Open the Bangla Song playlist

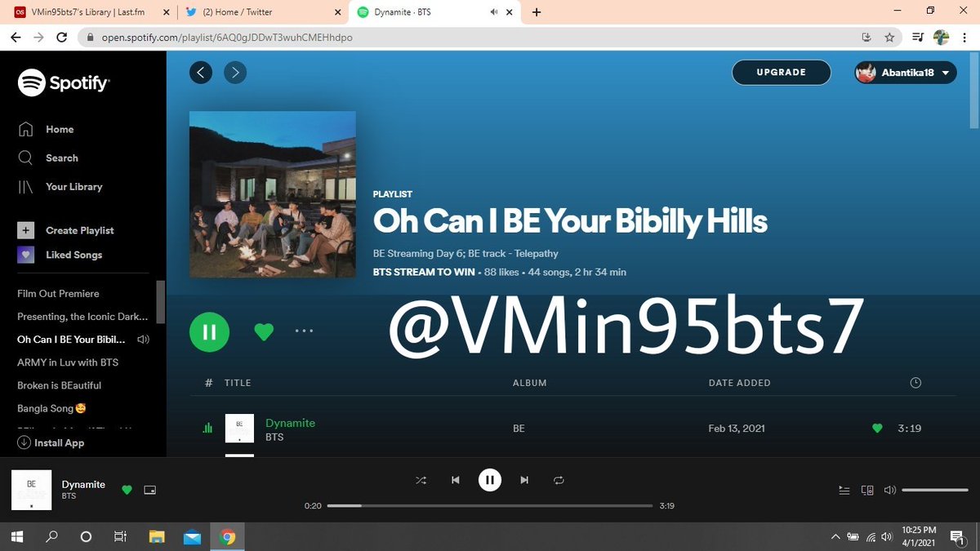tap(52, 407)
